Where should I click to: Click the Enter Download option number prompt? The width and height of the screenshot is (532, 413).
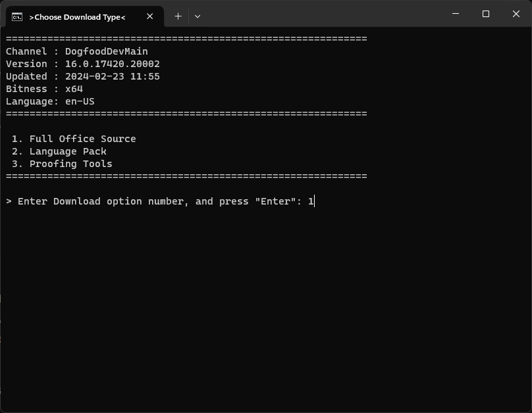pos(160,202)
